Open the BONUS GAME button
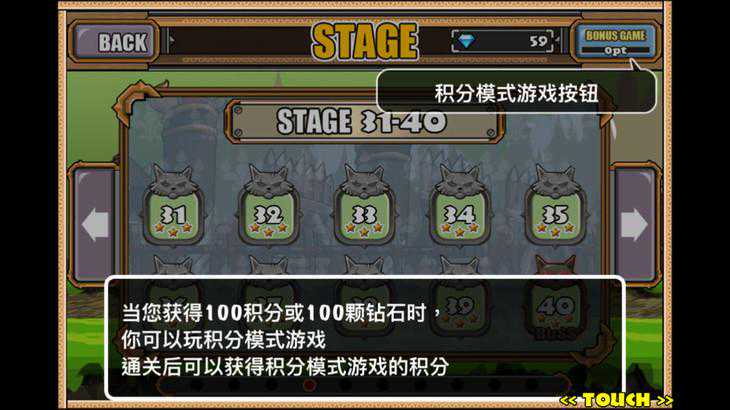 615,41
